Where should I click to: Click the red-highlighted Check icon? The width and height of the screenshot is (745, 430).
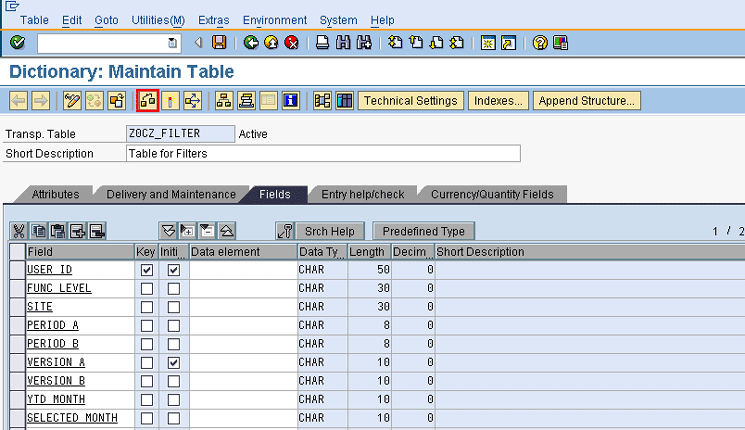148,101
